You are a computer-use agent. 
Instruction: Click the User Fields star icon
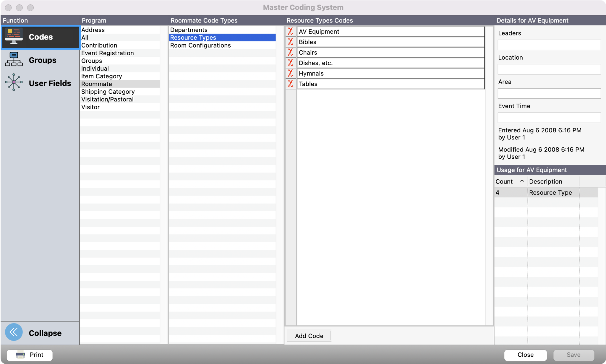[14, 82]
